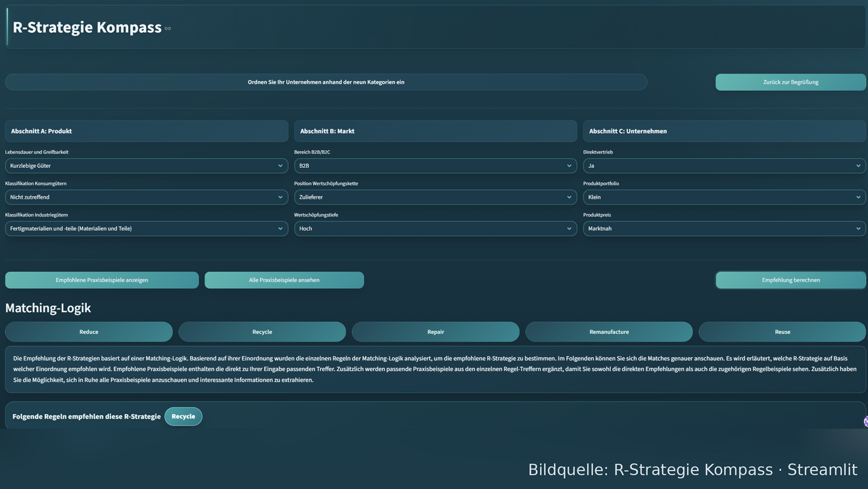Click Zurück zur Begrüßung button

click(791, 82)
